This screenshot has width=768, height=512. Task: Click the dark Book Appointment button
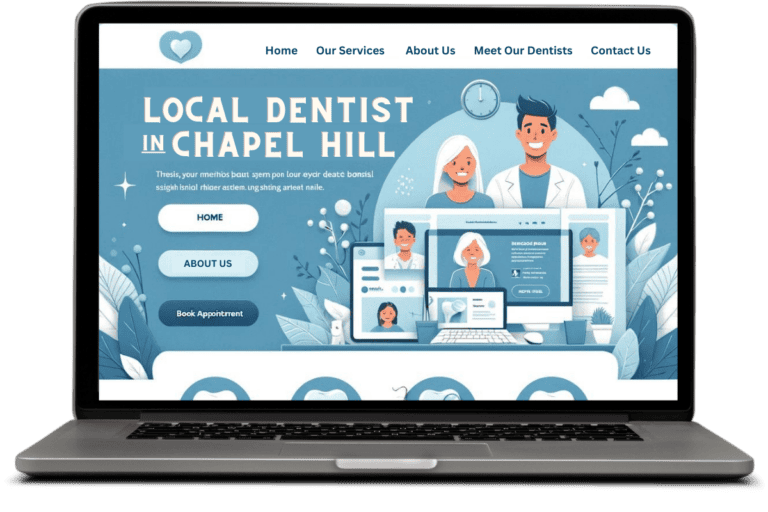[x=208, y=313]
